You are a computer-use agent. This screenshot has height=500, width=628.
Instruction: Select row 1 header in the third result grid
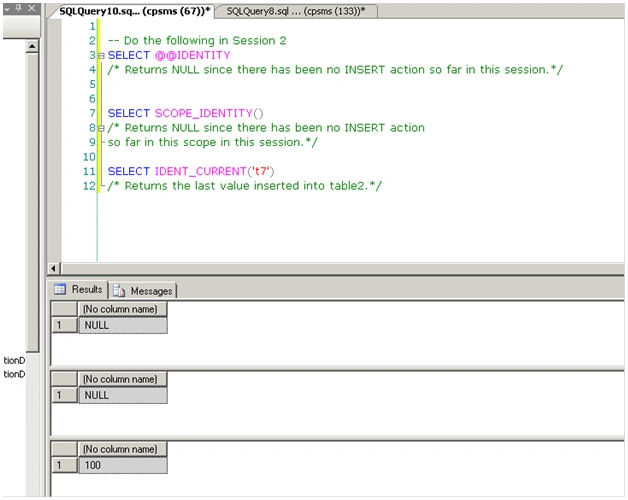click(x=64, y=466)
